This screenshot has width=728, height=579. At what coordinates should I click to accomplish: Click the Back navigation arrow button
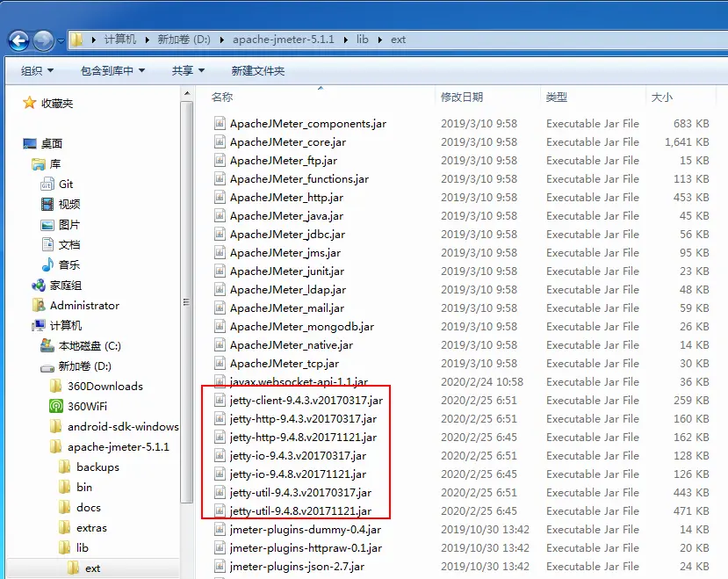coord(19,41)
